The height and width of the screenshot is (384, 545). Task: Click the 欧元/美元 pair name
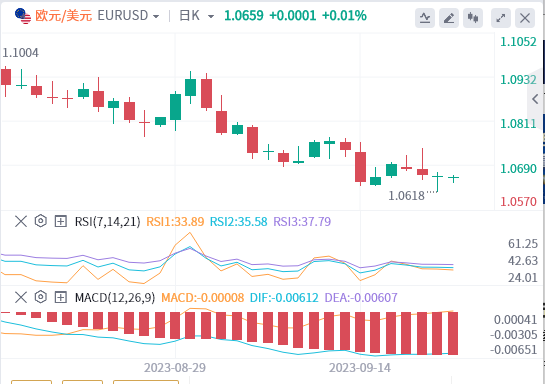(63, 16)
